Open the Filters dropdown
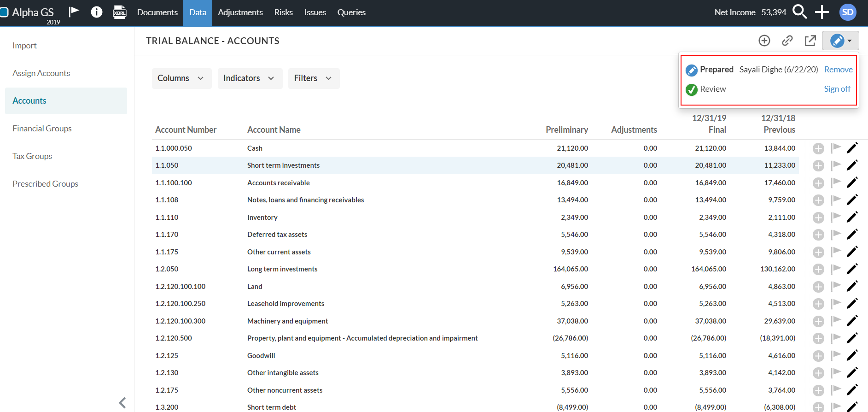 click(x=313, y=78)
